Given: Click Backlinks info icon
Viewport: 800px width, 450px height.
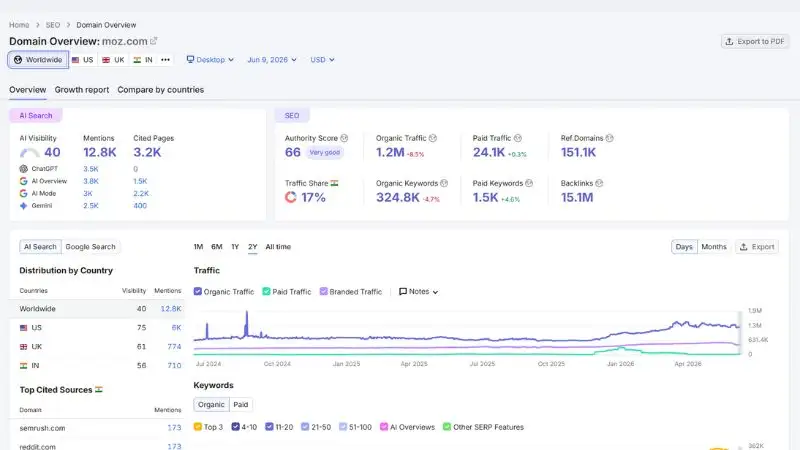Looking at the screenshot, I should click(x=599, y=183).
